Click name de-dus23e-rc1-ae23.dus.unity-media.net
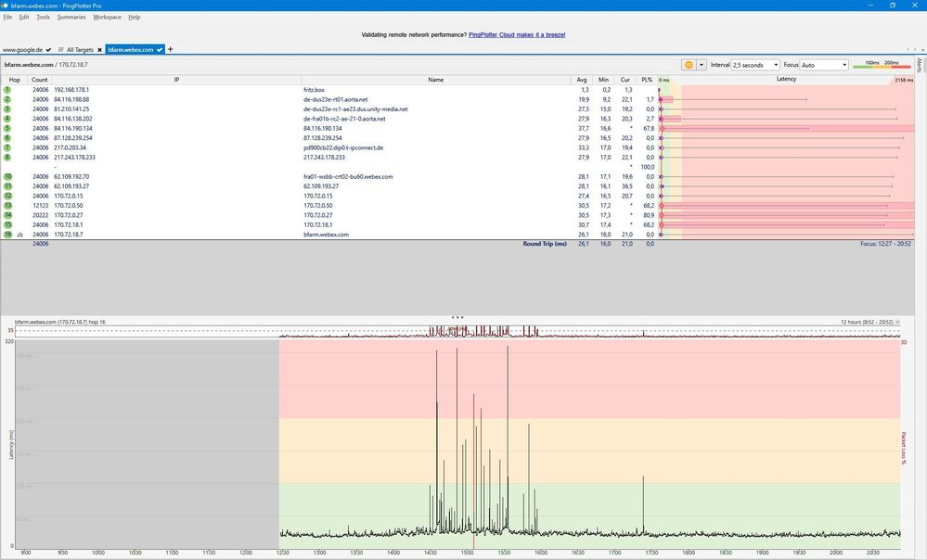 [355, 109]
